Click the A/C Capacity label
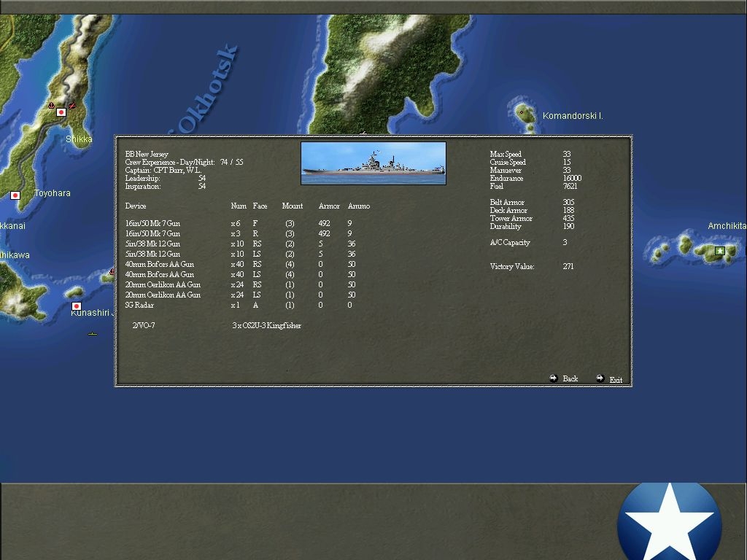 pyautogui.click(x=510, y=242)
